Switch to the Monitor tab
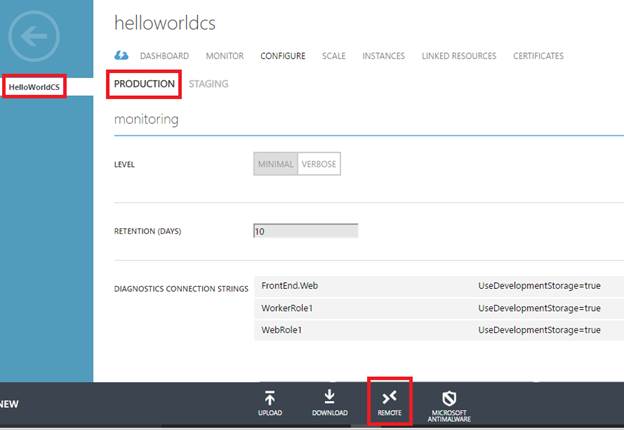 (x=224, y=56)
